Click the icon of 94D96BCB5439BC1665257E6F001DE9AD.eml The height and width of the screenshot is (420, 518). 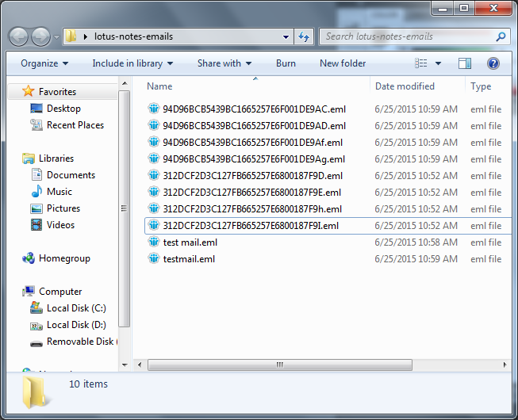(153, 125)
